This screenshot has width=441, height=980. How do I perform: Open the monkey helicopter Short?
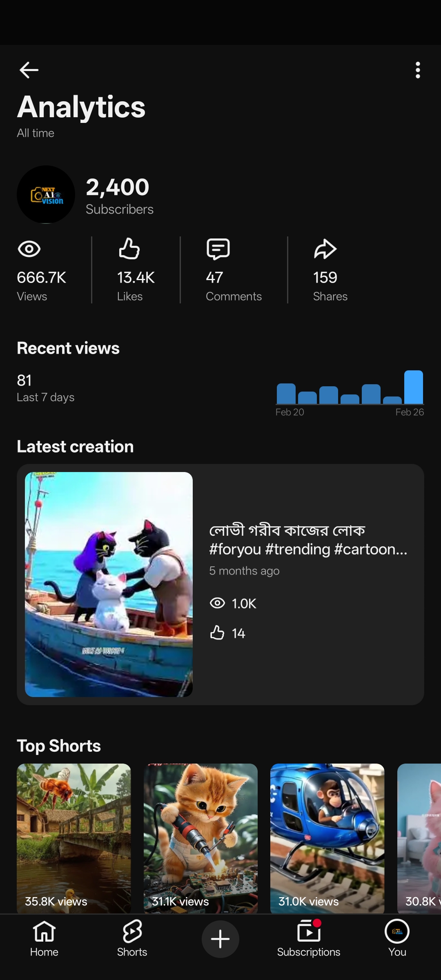[327, 837]
